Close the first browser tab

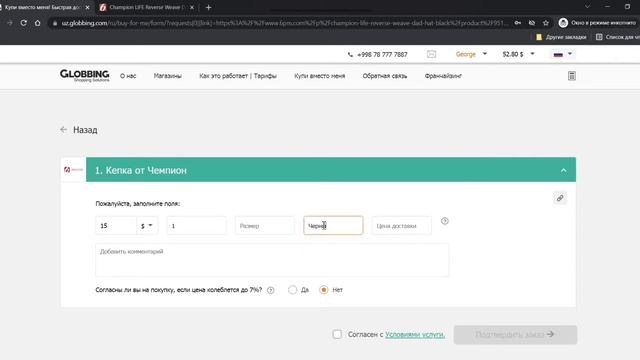click(x=87, y=7)
